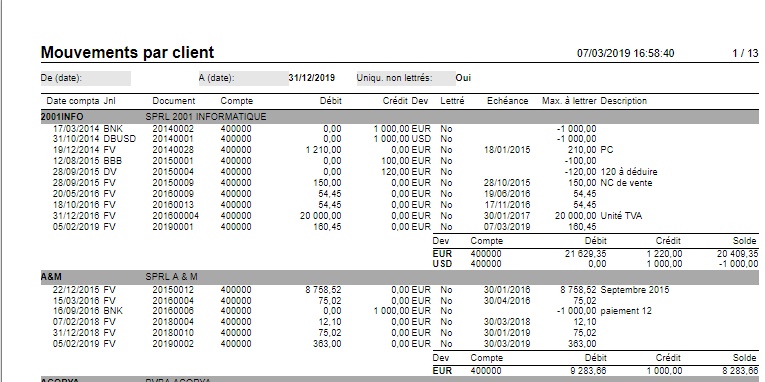The height and width of the screenshot is (382, 765).
Task: Click the 'Echéance' column header
Action: point(507,101)
